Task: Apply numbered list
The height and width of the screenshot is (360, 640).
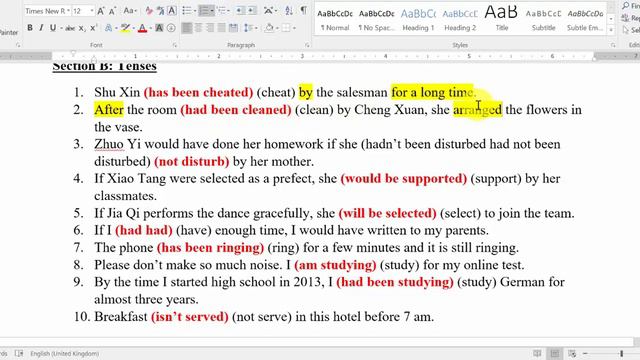Action: pyautogui.click(x=204, y=11)
